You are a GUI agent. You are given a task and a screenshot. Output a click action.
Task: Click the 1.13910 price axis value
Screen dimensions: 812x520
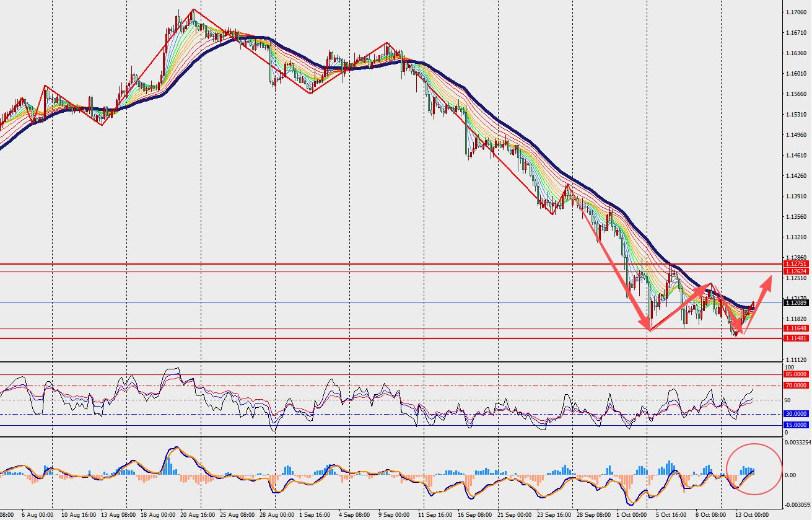pyautogui.click(x=797, y=196)
